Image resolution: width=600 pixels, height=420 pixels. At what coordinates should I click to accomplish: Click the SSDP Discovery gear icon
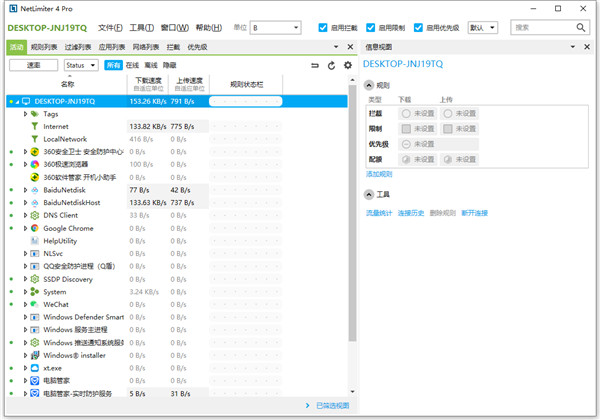pyautogui.click(x=35, y=279)
